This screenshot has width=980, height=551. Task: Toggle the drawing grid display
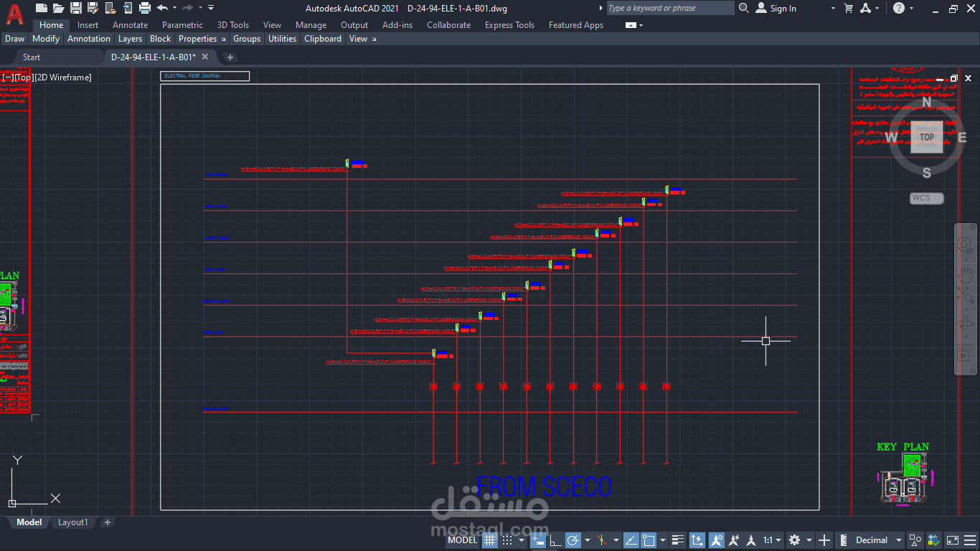[x=490, y=540]
